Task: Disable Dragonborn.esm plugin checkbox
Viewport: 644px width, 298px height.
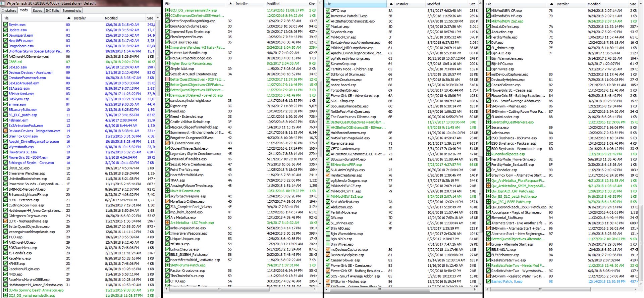Action: point(6,46)
